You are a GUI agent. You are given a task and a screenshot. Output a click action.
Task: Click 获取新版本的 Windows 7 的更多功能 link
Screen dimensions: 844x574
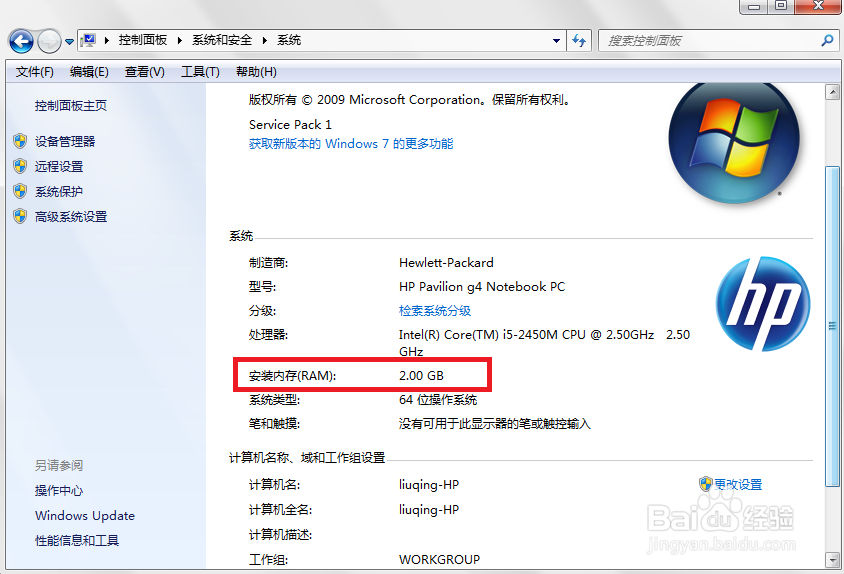(x=351, y=144)
